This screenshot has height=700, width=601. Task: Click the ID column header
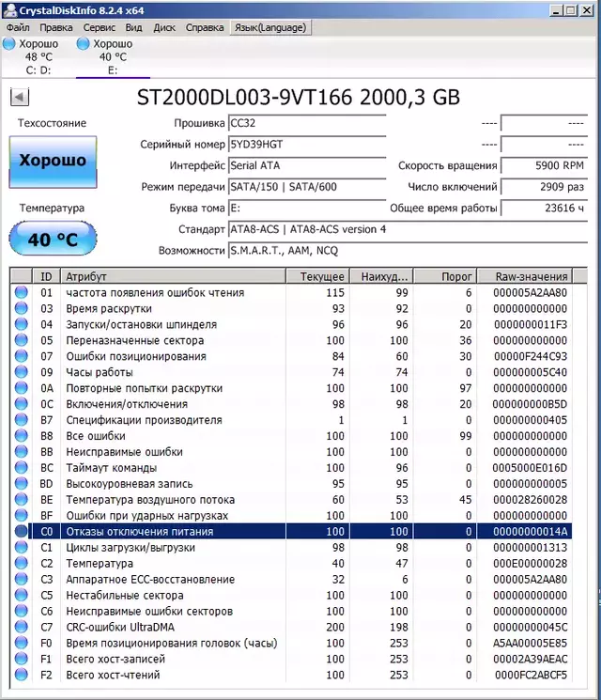click(x=46, y=276)
